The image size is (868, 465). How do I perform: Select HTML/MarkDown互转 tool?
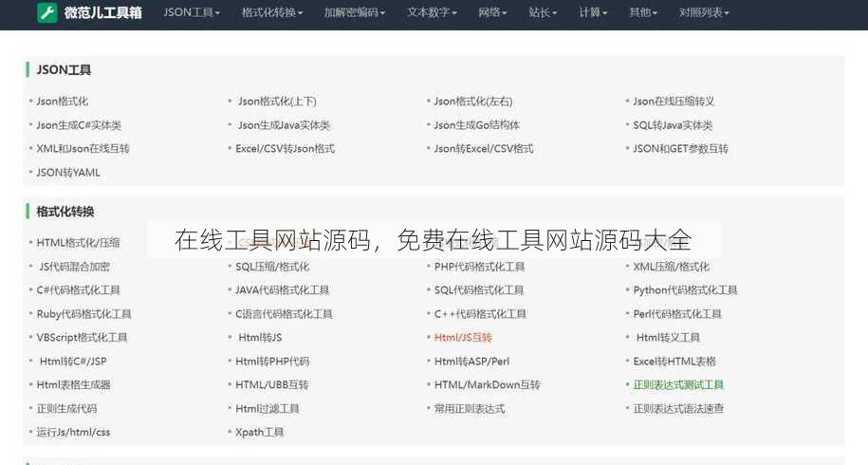(488, 384)
